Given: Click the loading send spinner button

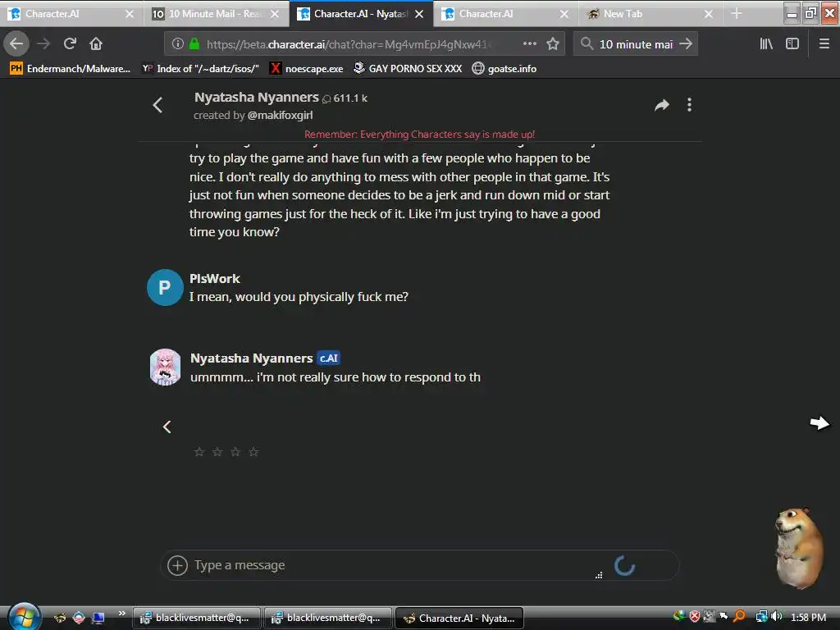Looking at the screenshot, I should pyautogui.click(x=624, y=566).
